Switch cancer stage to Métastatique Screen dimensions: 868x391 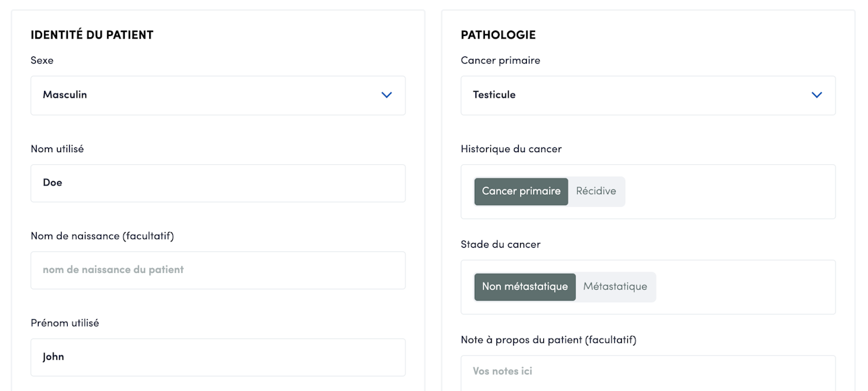(x=615, y=287)
